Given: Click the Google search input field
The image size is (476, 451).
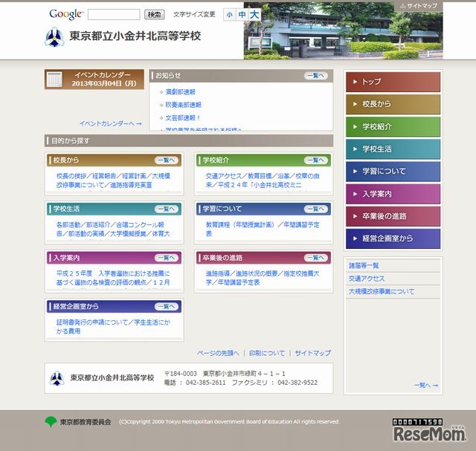Looking at the screenshot, I should tap(114, 15).
